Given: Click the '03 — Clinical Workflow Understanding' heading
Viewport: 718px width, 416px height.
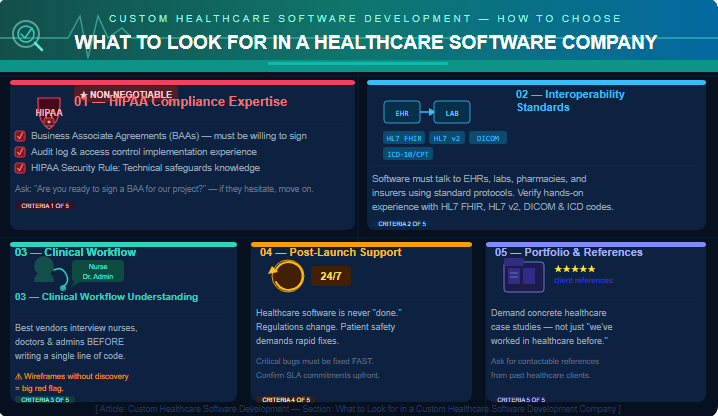Looking at the screenshot, I should pos(106,296).
